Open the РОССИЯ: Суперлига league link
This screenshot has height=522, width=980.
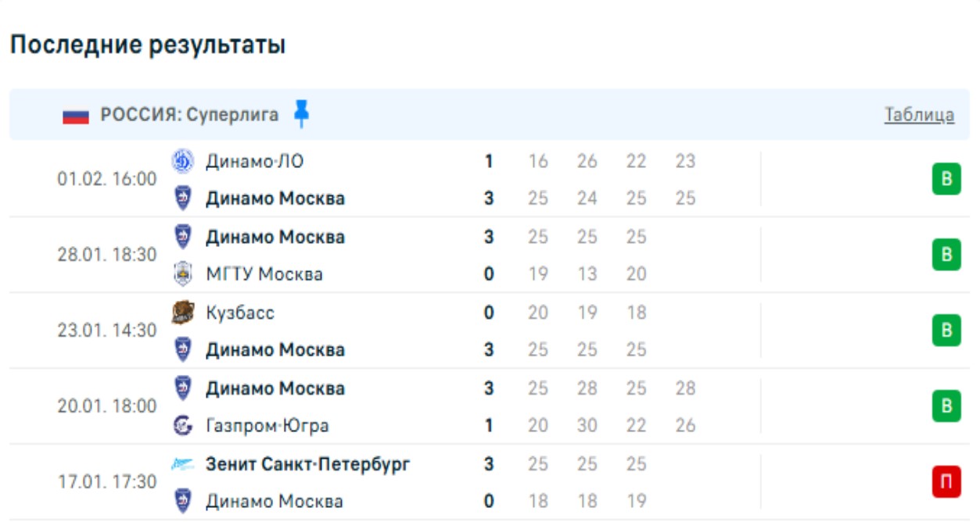[x=189, y=115]
